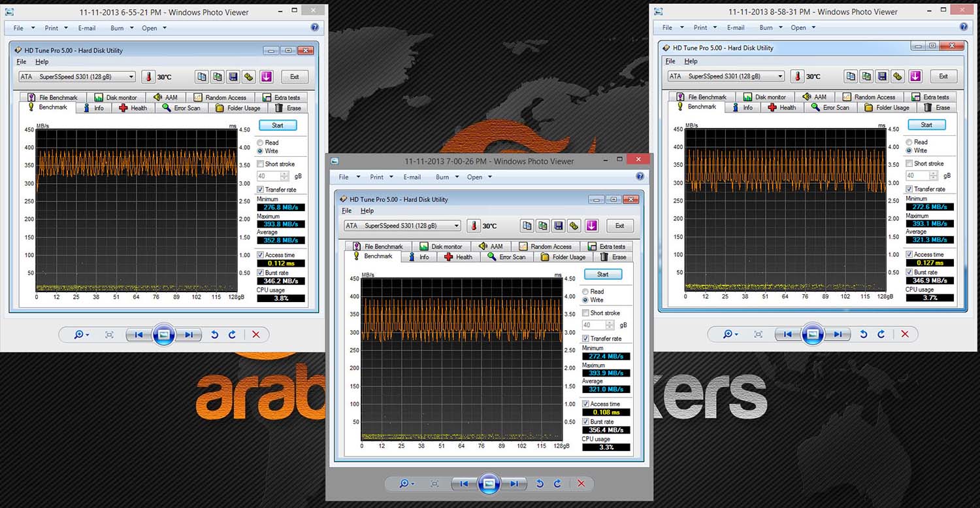Click the Exit button in 7-00-26 PM window
The width and height of the screenshot is (980, 508).
[619, 226]
